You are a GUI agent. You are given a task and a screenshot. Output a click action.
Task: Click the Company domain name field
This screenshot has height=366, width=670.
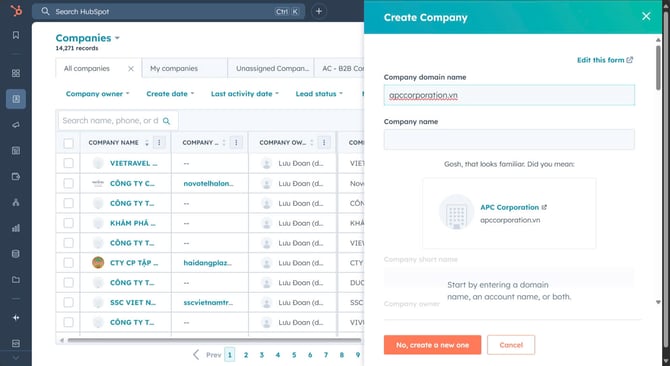pos(509,95)
